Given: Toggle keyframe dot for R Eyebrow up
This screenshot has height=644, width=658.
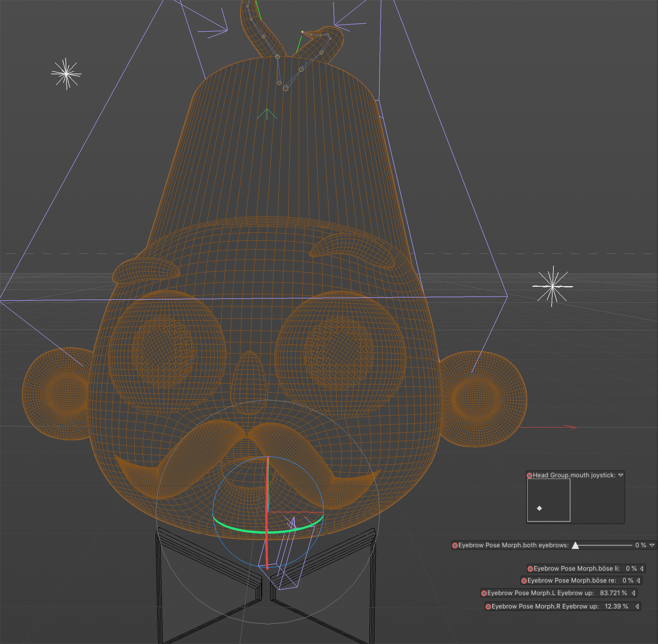Looking at the screenshot, I should click(x=488, y=606).
